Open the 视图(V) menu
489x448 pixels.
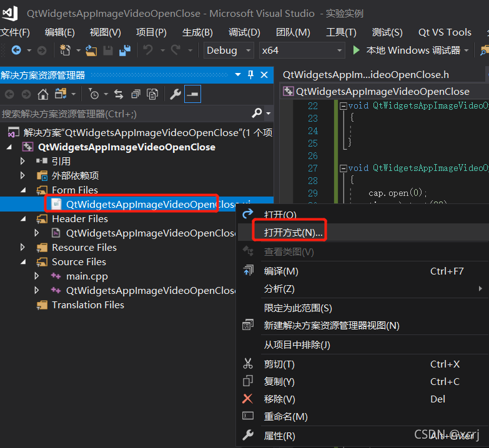click(105, 32)
